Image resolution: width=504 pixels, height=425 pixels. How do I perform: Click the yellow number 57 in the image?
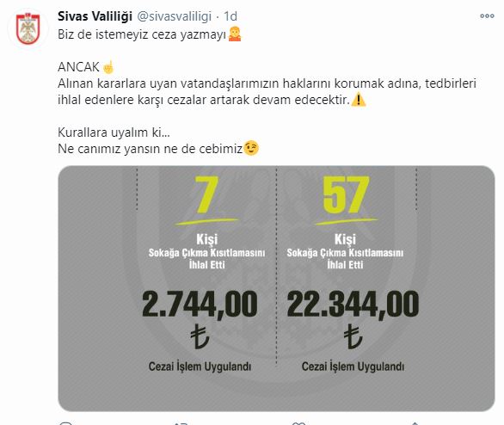346,194
